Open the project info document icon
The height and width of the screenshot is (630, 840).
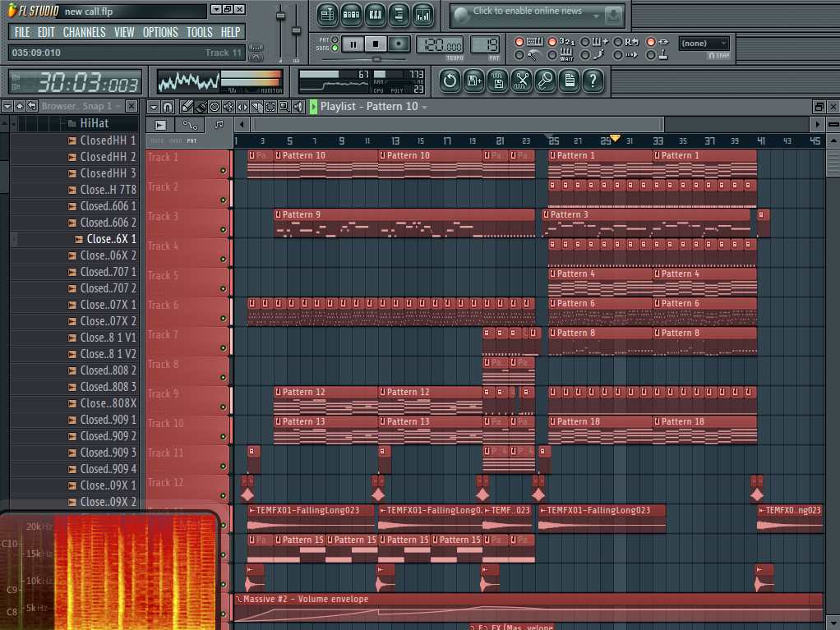click(570, 80)
